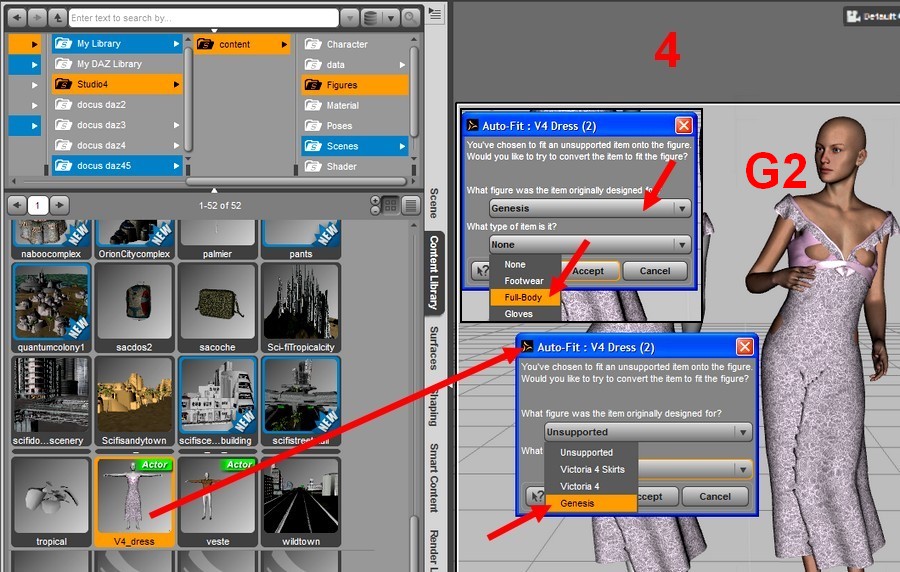The height and width of the screenshot is (572, 900).
Task: Open the Genesis figure dropdown in upper dialog
Action: [x=590, y=208]
